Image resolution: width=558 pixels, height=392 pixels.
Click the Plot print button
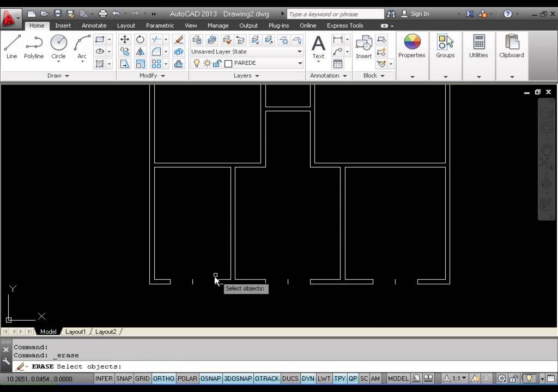pyautogui.click(x=103, y=14)
